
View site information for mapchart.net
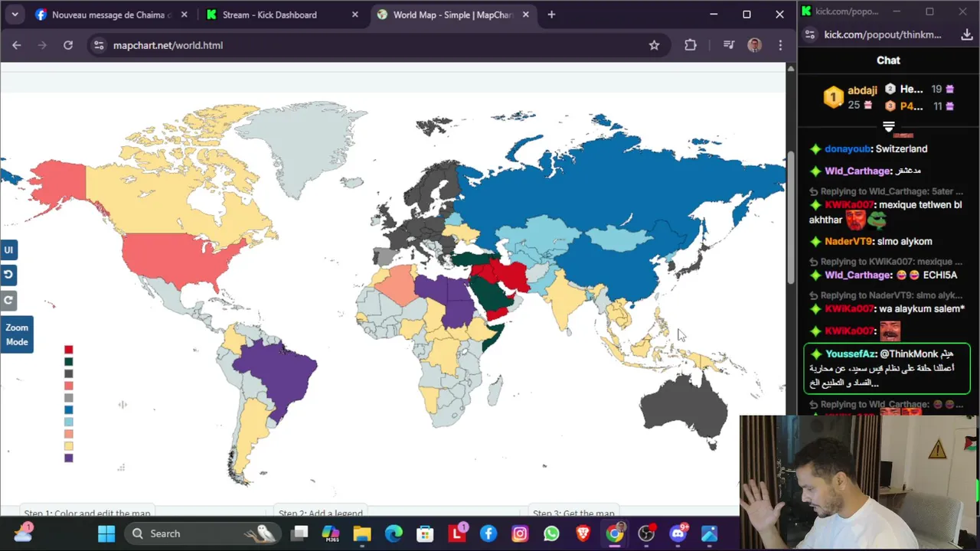tap(99, 45)
